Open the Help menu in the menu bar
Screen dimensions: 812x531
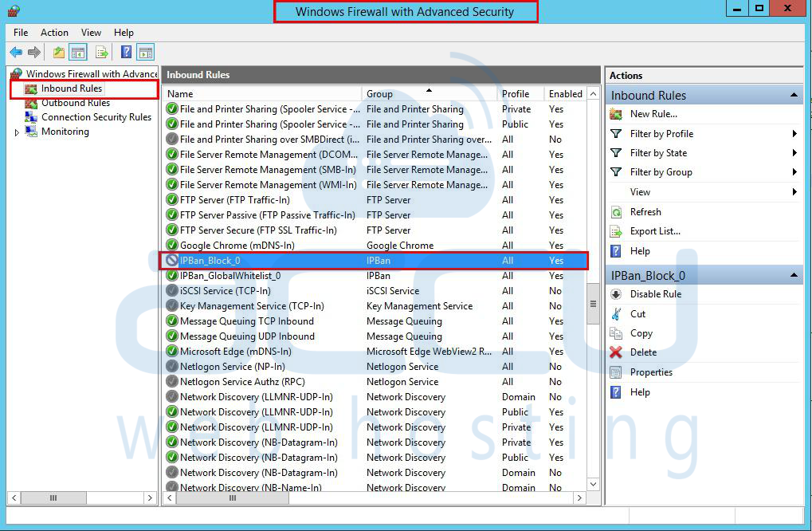point(124,33)
